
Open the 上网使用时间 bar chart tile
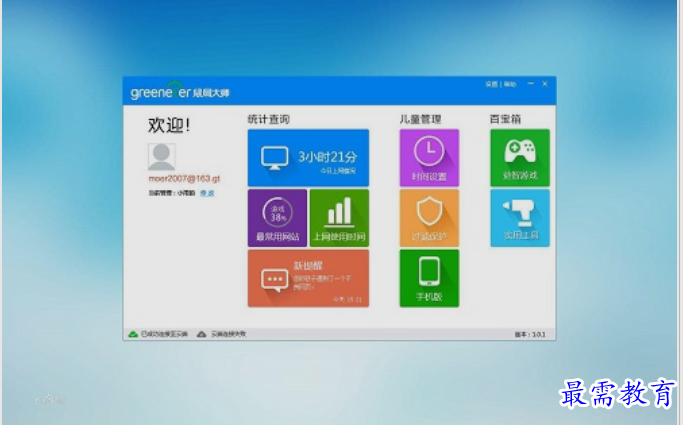339,218
